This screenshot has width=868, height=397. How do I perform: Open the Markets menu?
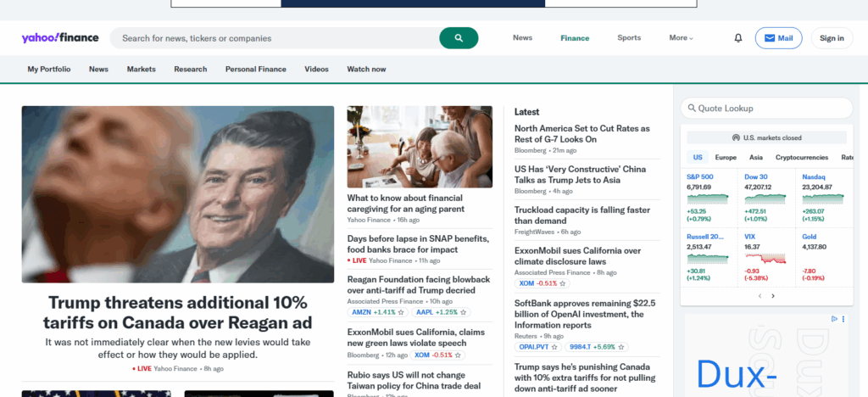tap(142, 70)
